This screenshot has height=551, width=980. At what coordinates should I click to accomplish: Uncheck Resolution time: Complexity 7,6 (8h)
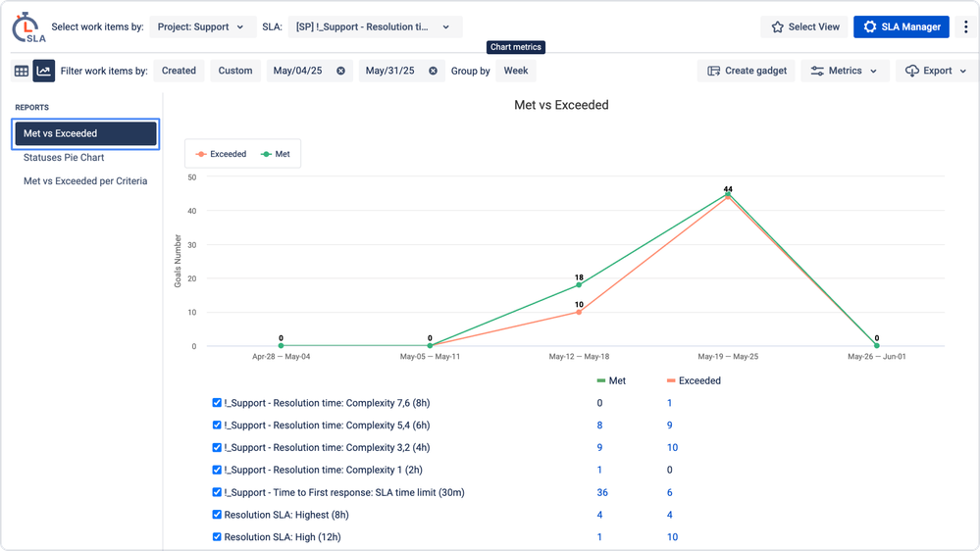tap(217, 403)
